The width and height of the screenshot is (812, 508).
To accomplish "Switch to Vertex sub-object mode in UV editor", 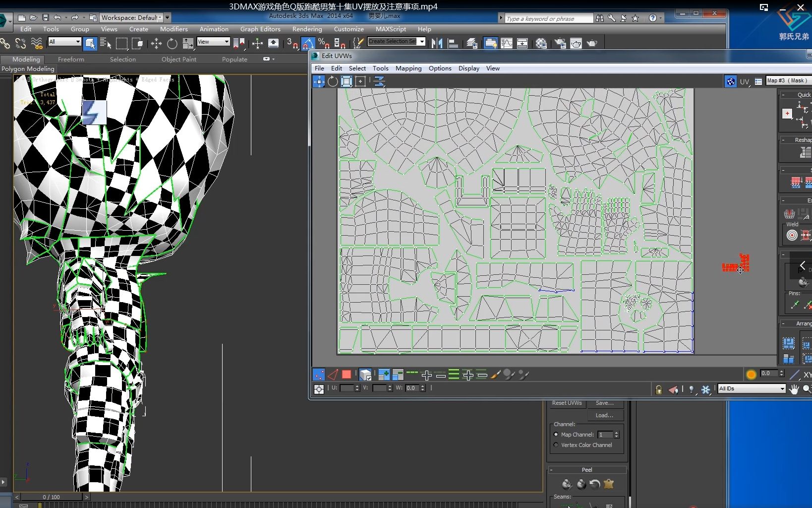I will pyautogui.click(x=319, y=375).
